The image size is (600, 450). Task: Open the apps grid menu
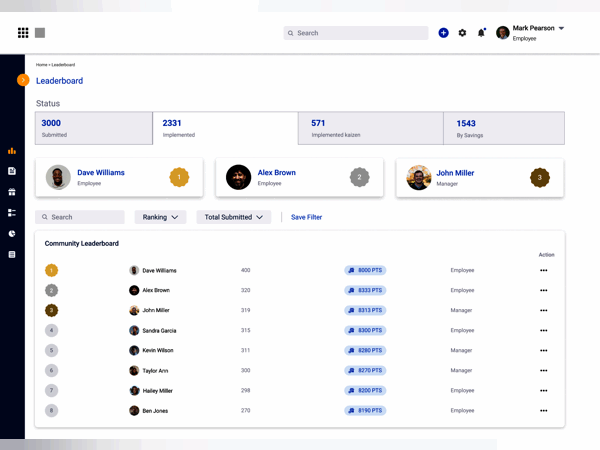23,33
